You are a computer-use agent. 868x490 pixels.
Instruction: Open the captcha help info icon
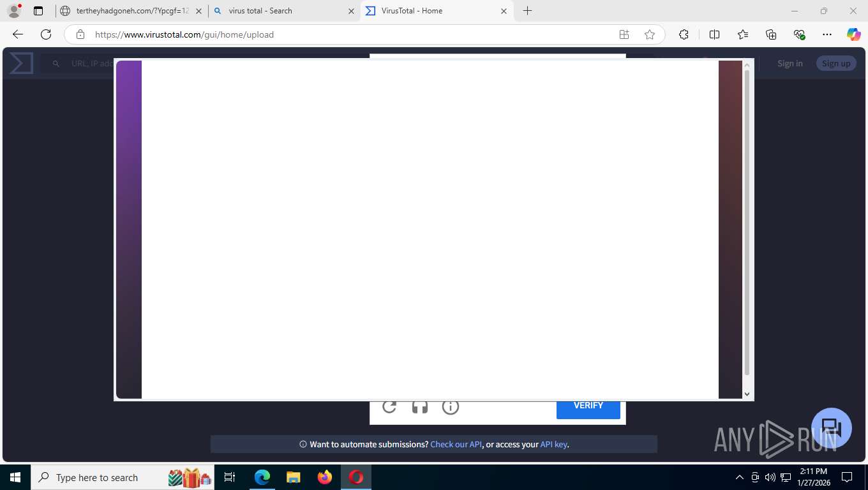pyautogui.click(x=451, y=406)
